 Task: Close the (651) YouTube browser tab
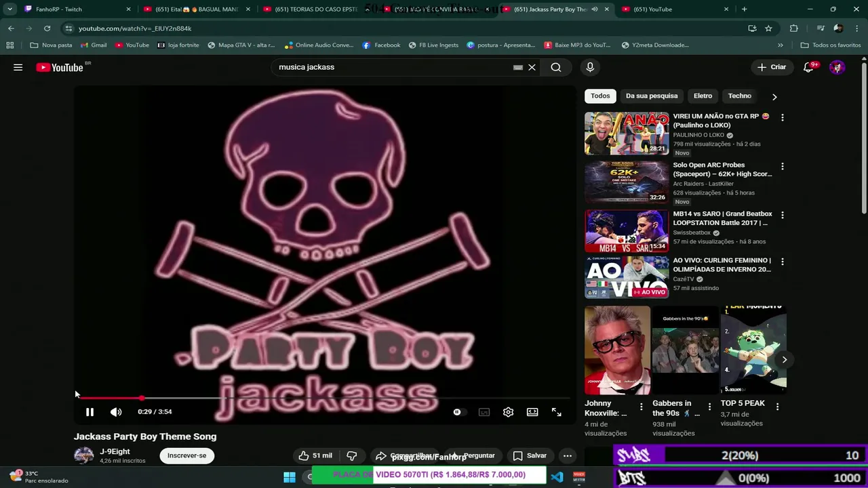(726, 9)
